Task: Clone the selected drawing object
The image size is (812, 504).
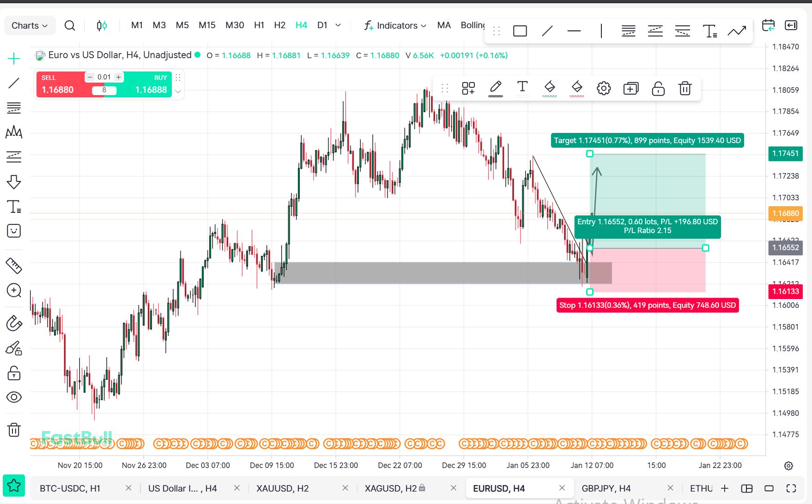Action: pos(630,88)
